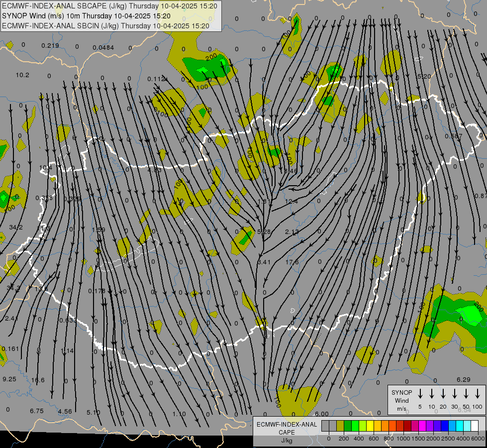Click the map value 12.4
487x448 pixels.
click(x=292, y=202)
